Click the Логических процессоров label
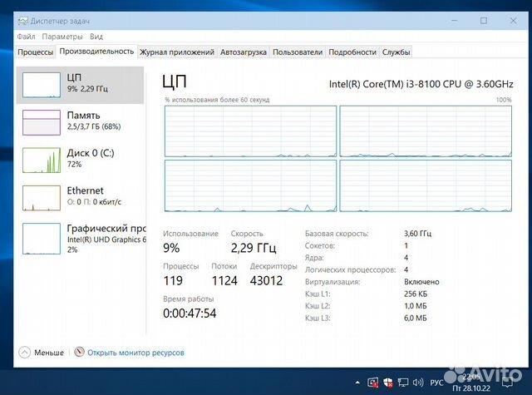Viewport: 532px width, 395px height. click(x=350, y=269)
